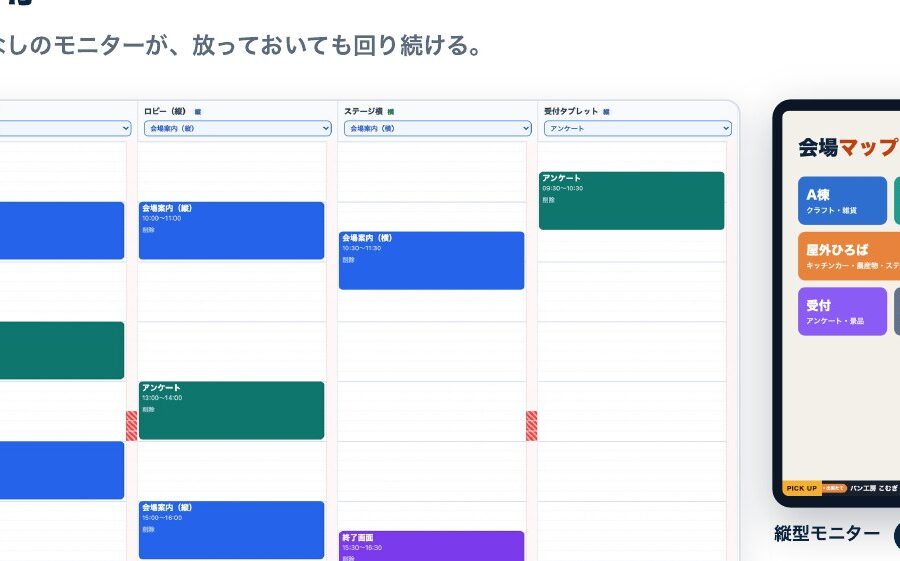Click the 縦型モニター caption
This screenshot has height=561, width=900.
click(827, 533)
